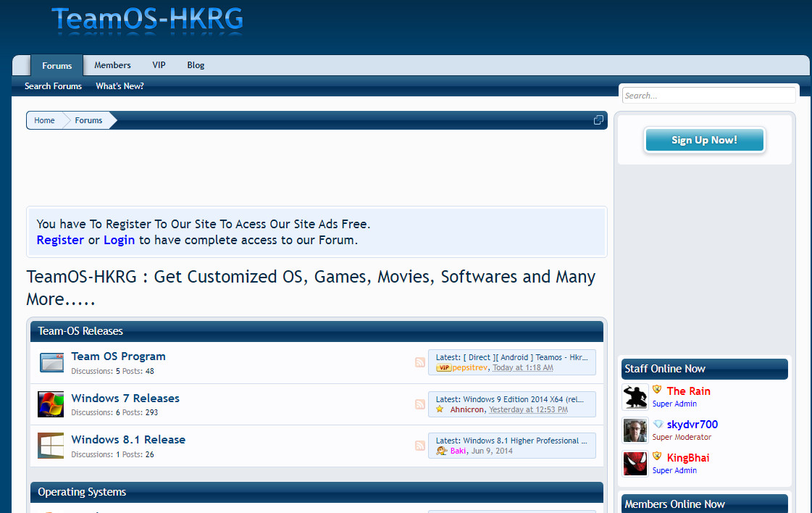Viewport: 812px width, 513px height.
Task: Click the diamond badge next to skydvr700
Action: pyautogui.click(x=658, y=424)
